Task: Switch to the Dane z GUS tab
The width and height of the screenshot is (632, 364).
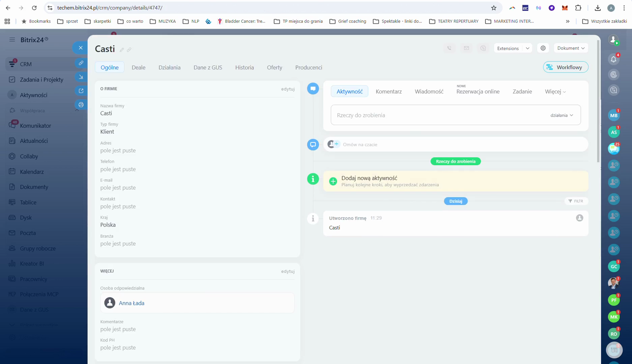Action: 208,67
